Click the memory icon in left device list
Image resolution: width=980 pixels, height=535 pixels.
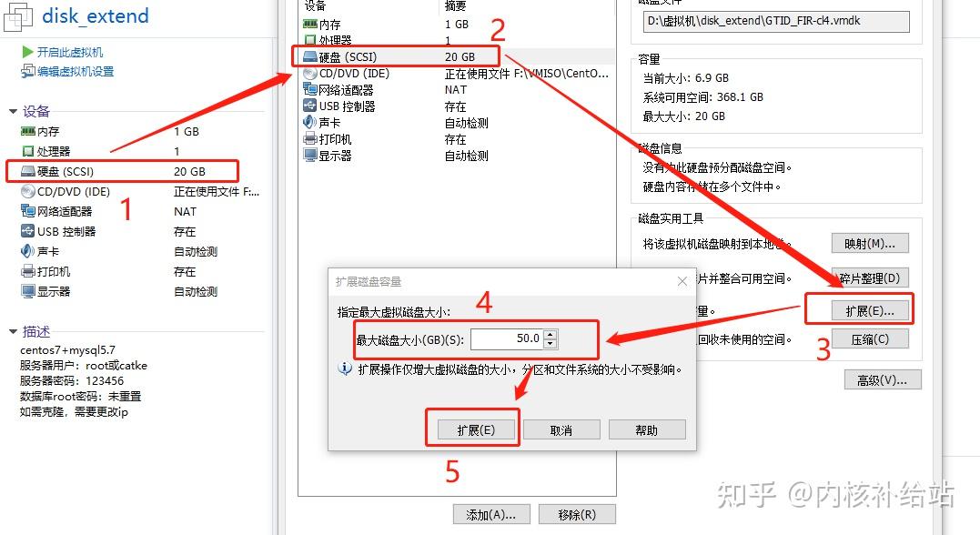pos(27,131)
